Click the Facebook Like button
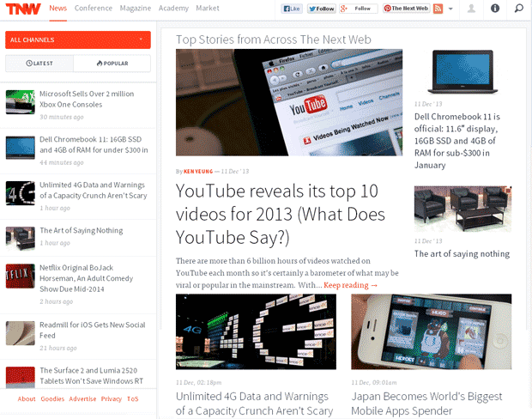532x419 pixels. pyautogui.click(x=292, y=9)
